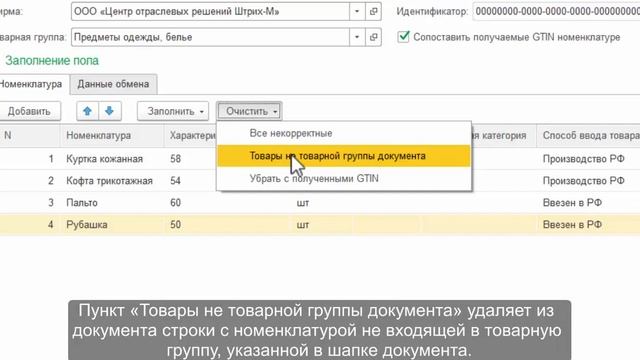The height and width of the screenshot is (360, 640).
Task: Click the Добавить button
Action: pyautogui.click(x=29, y=111)
